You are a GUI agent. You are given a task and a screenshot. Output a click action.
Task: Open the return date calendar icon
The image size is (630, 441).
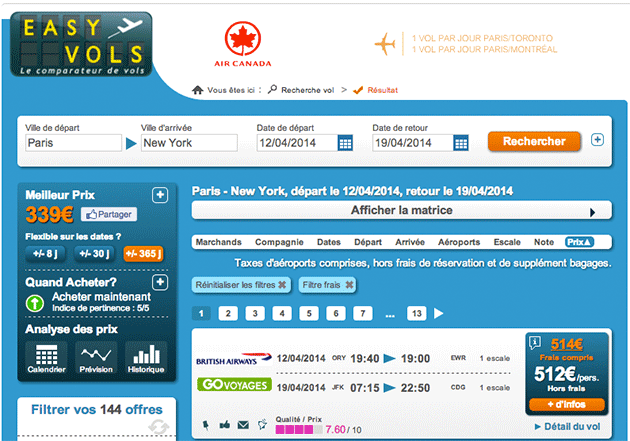pos(461,143)
